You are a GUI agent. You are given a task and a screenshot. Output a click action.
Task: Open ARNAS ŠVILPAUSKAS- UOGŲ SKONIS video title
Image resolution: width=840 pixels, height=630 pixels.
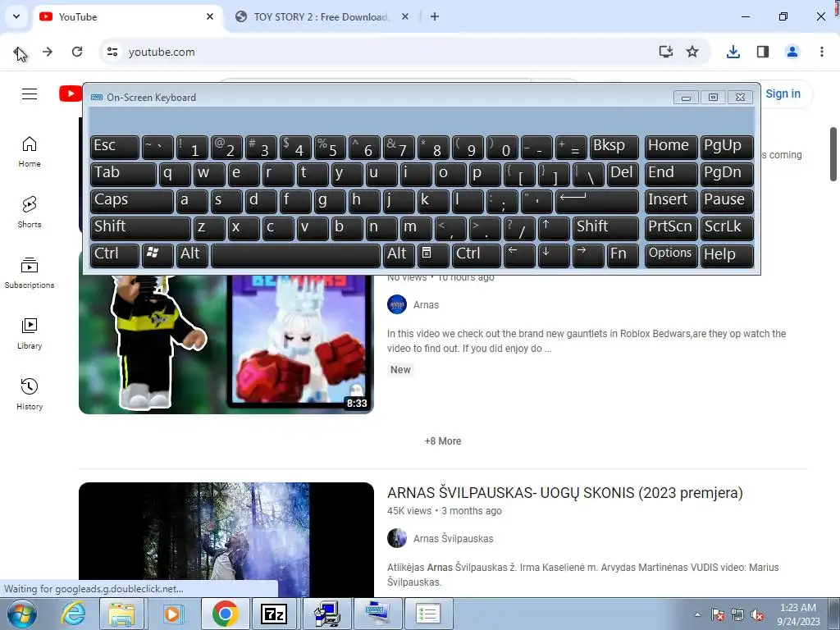[x=564, y=492]
